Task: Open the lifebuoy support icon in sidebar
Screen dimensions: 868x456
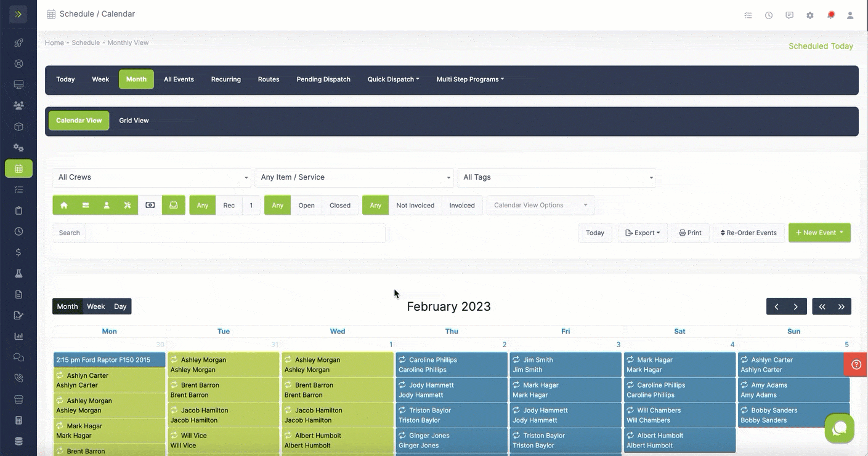Action: coord(18,63)
